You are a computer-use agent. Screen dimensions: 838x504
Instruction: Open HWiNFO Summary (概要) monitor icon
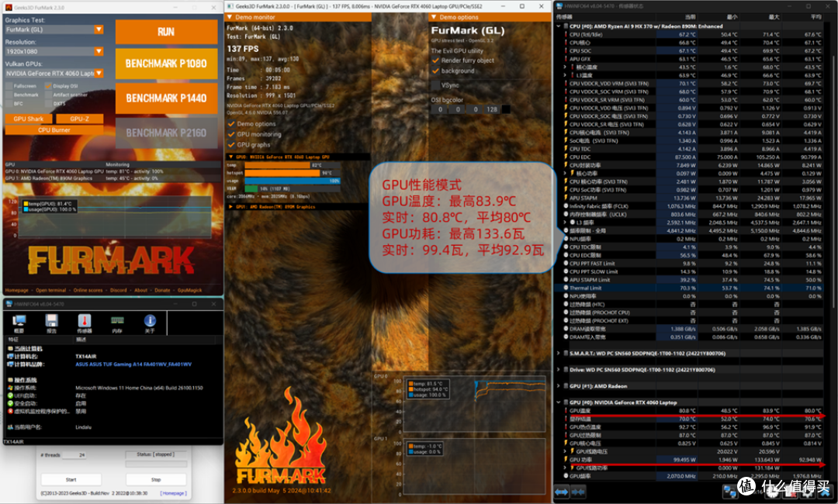19,321
